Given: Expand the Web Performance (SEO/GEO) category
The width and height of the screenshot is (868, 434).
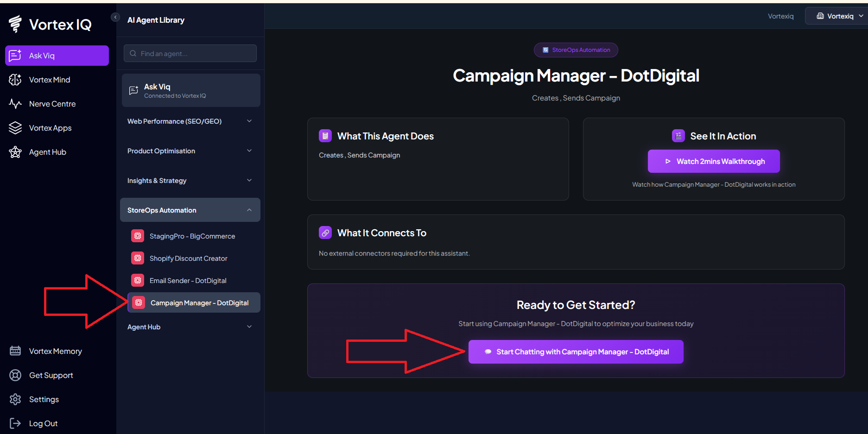Looking at the screenshot, I should click(x=249, y=121).
